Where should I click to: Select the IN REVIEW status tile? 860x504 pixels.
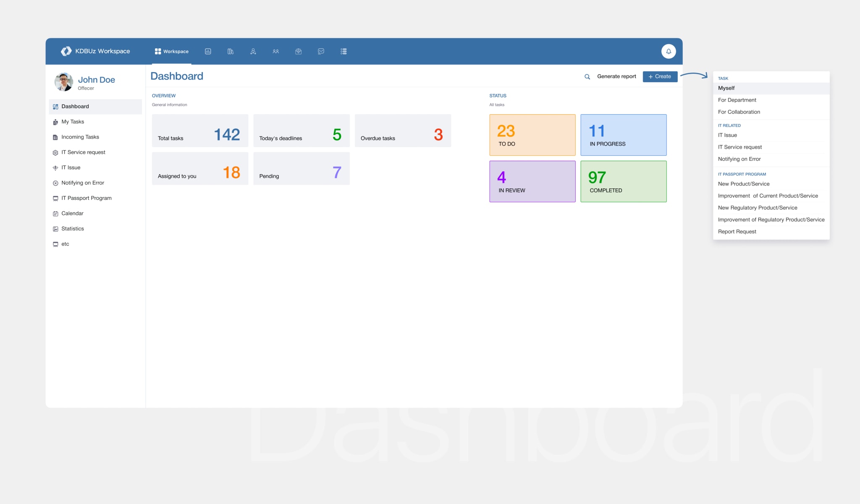pos(532,181)
